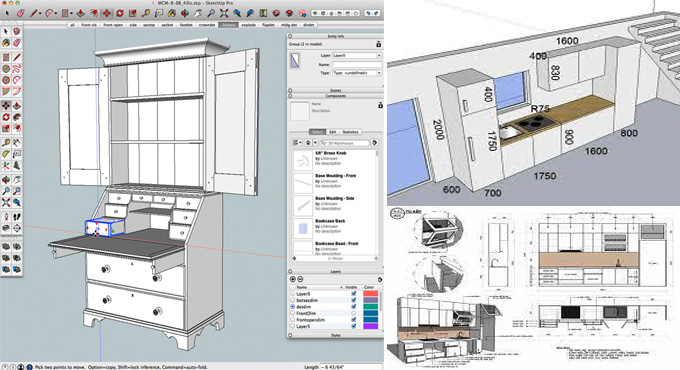Image resolution: width=680 pixels, height=370 pixels.
Task: Open the explode scene tab
Action: [x=248, y=25]
